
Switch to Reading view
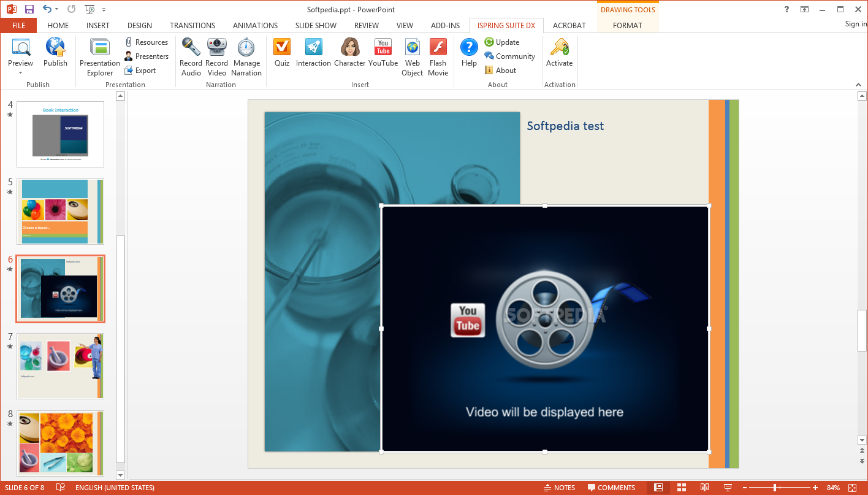point(705,488)
